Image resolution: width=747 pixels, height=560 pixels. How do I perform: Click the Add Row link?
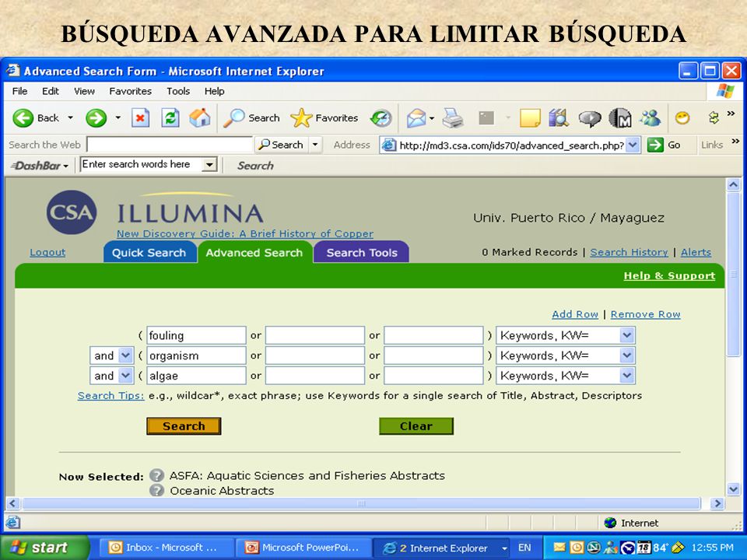pyautogui.click(x=575, y=314)
